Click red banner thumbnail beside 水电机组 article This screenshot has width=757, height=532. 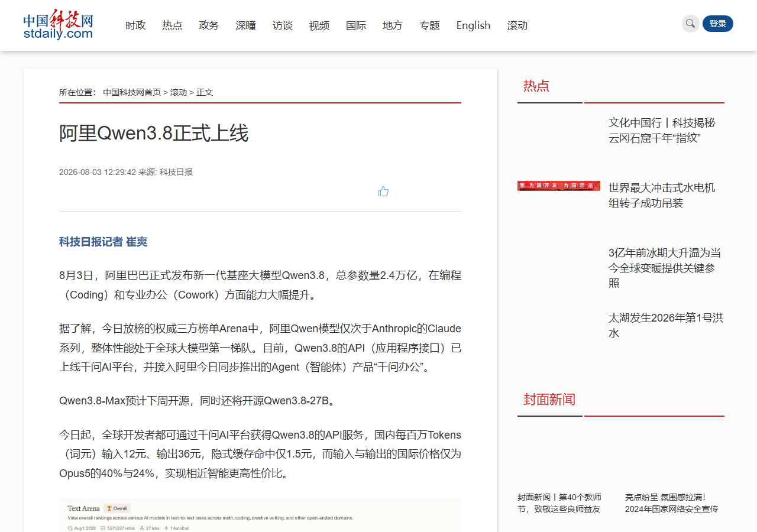pyautogui.click(x=558, y=186)
